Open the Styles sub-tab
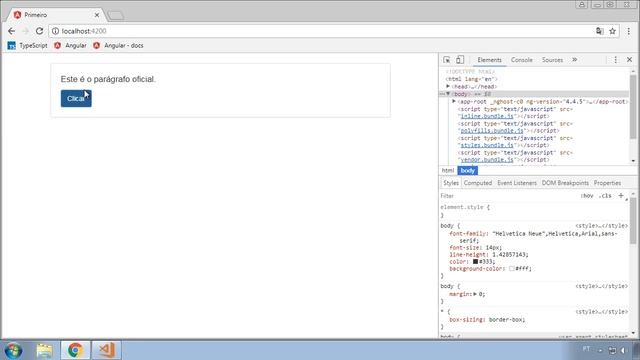Image resolution: width=640 pixels, height=360 pixels. 451,183
